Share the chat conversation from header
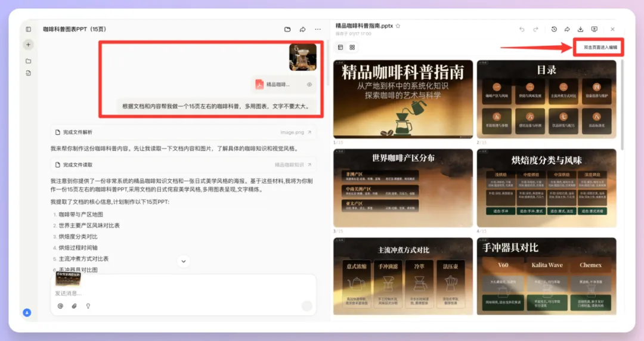 [302, 29]
